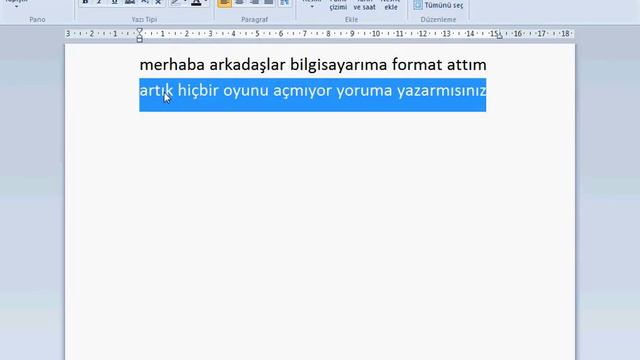640x360 pixels.
Task: Click the word "arkadaşlar" in first line
Action: coord(247,65)
